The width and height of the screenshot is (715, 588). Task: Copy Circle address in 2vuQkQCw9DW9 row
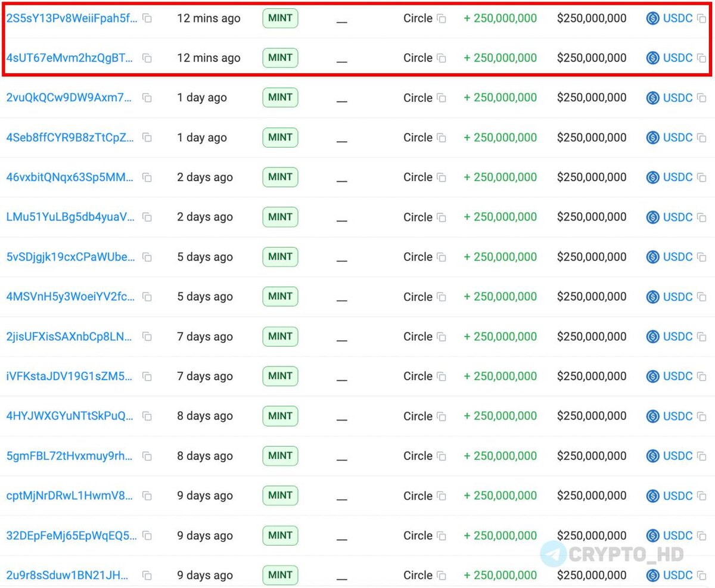pyautogui.click(x=442, y=98)
